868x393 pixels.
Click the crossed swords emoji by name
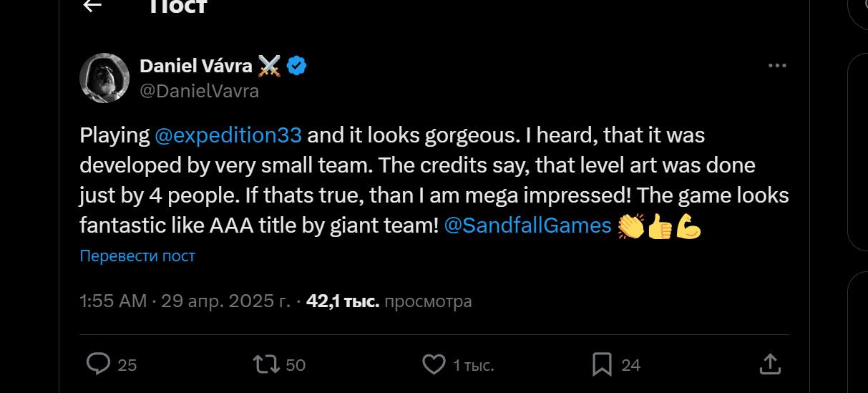click(x=270, y=67)
